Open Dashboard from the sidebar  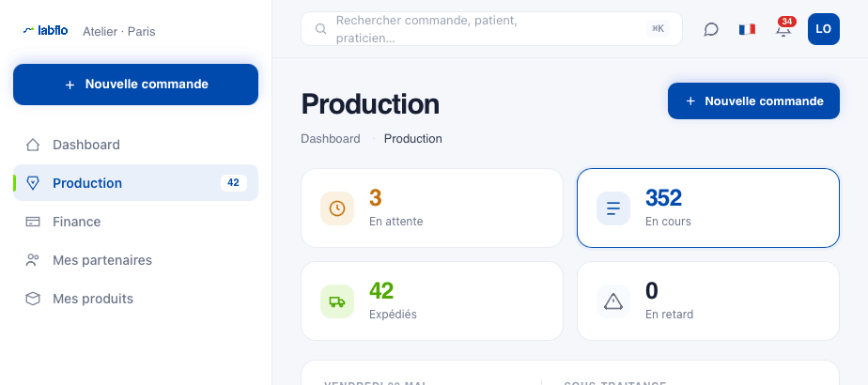click(135, 145)
